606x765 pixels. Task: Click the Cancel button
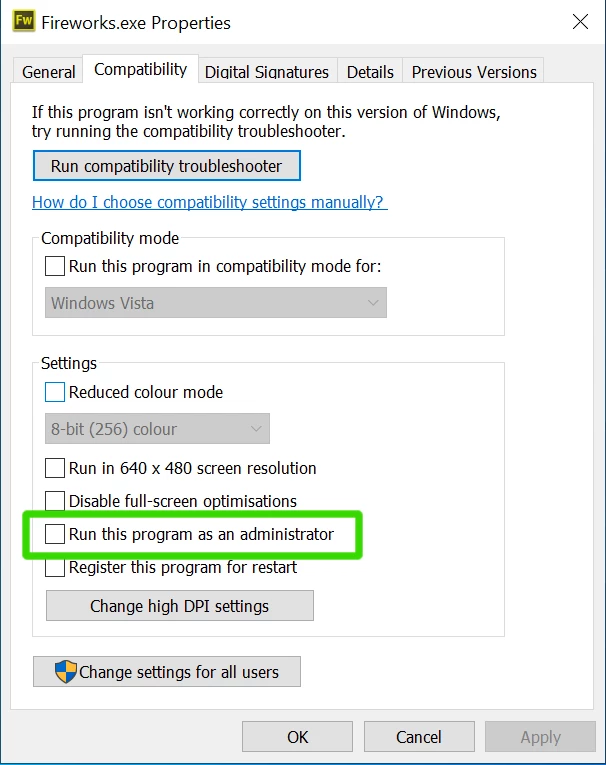(x=419, y=737)
